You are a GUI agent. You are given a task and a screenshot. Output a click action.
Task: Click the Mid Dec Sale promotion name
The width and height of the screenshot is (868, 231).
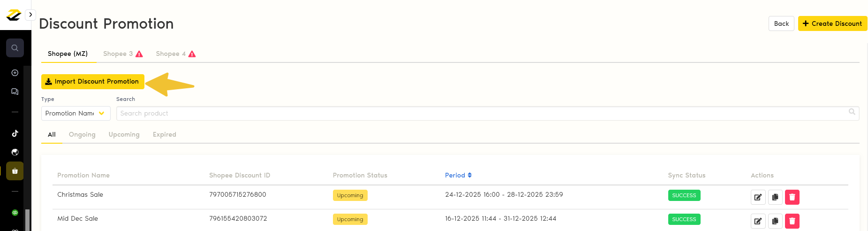[78, 218]
